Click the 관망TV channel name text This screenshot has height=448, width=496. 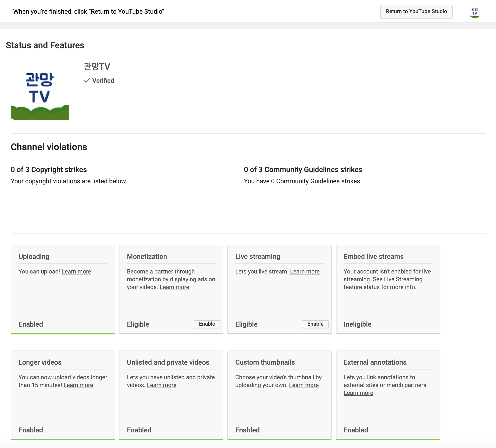click(x=97, y=67)
